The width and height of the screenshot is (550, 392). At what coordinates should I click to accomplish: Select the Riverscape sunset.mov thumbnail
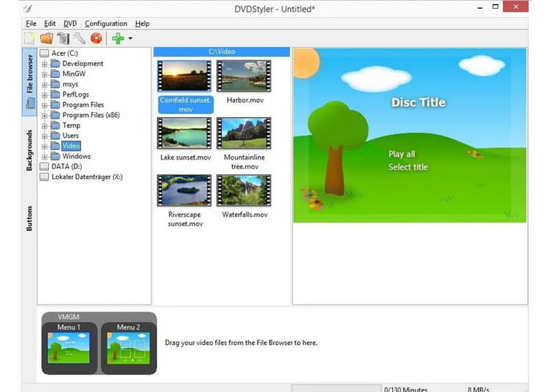(x=185, y=190)
